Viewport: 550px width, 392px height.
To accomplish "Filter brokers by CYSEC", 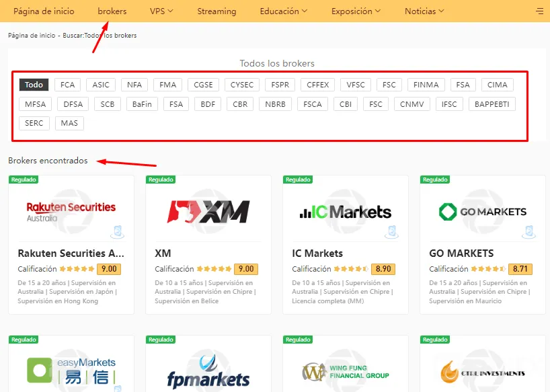I will coord(242,85).
